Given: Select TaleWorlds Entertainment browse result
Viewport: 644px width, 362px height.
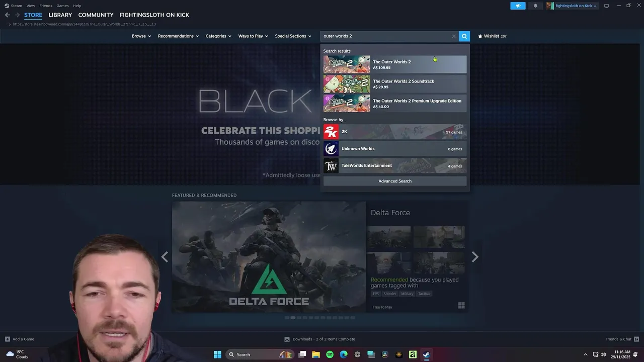Looking at the screenshot, I should tap(395, 166).
